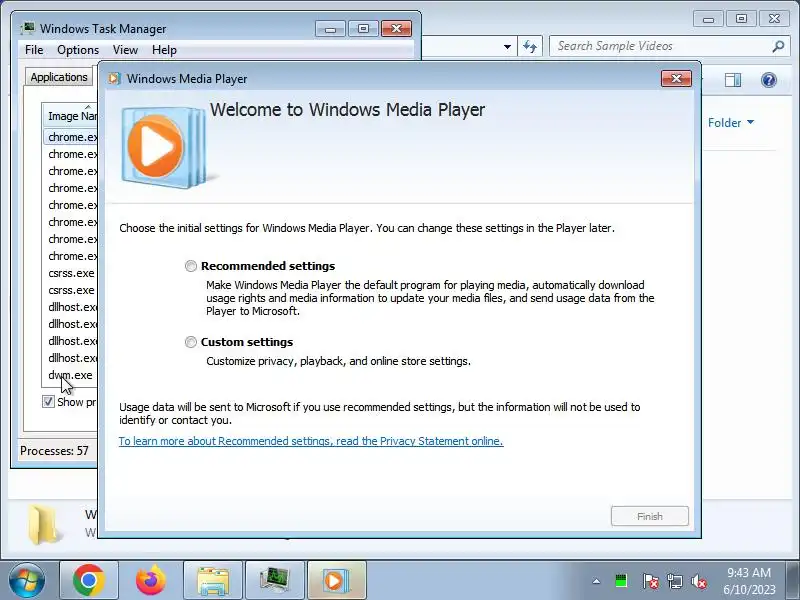
Task: Maximize the Explorer window
Action: click(741, 19)
